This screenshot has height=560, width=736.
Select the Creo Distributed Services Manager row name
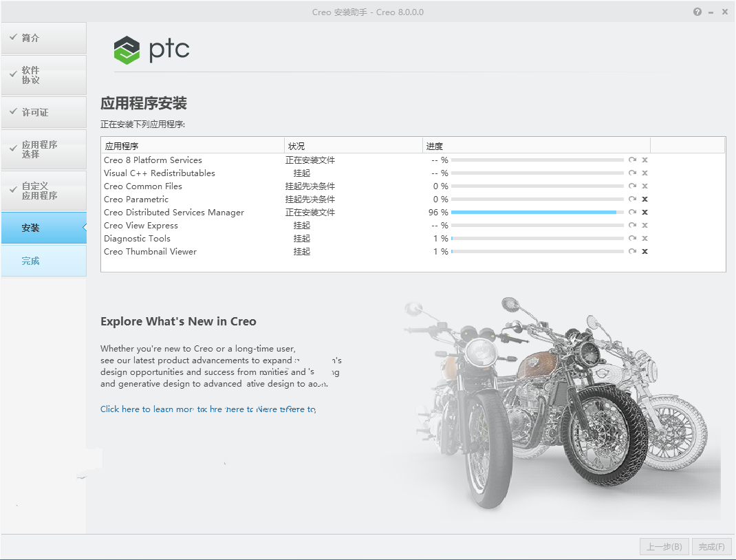point(174,213)
